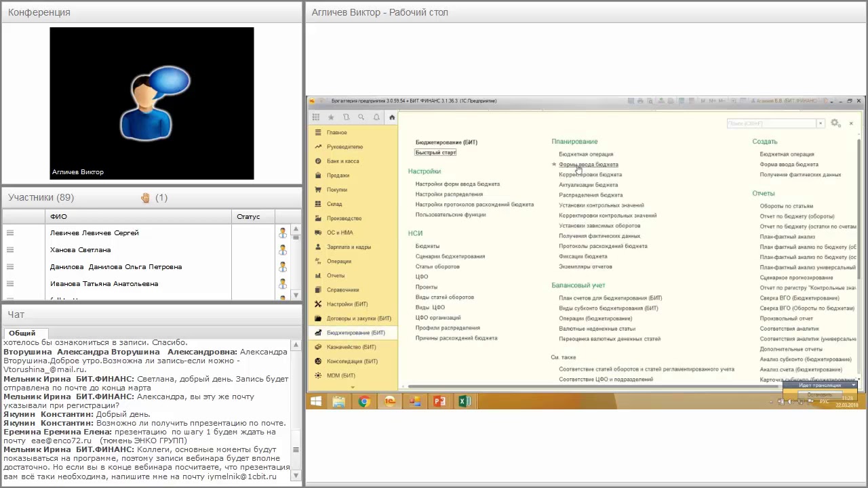Sort participants by ФИО column header
The width and height of the screenshot is (868, 488).
(x=139, y=217)
